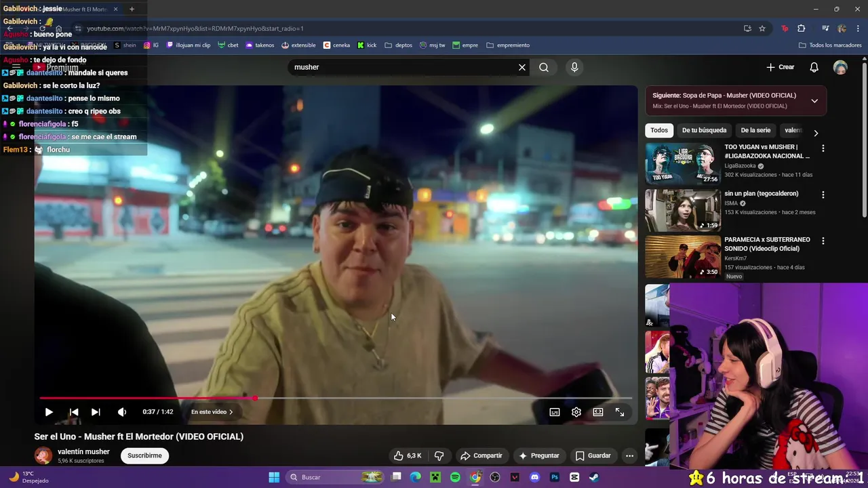Open the red Tp extension icon
The height and width of the screenshot is (488, 868).
[785, 28]
